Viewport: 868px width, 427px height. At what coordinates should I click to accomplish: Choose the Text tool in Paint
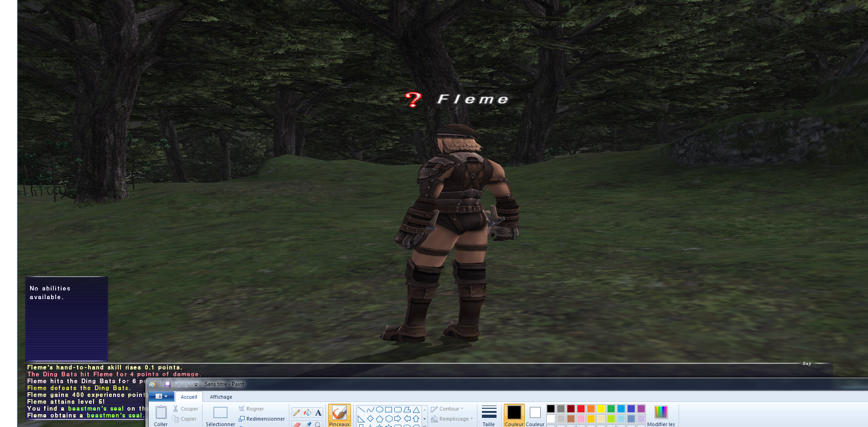(x=318, y=413)
